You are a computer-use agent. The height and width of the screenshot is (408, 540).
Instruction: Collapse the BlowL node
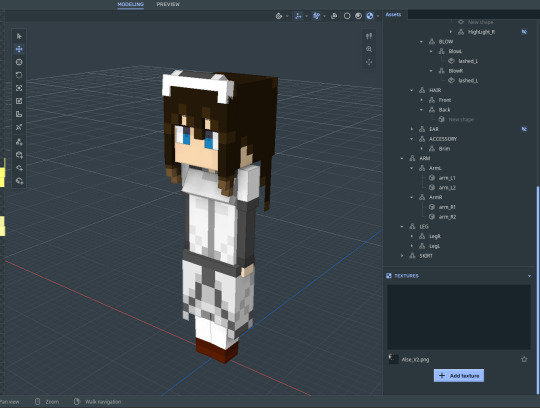tap(431, 51)
